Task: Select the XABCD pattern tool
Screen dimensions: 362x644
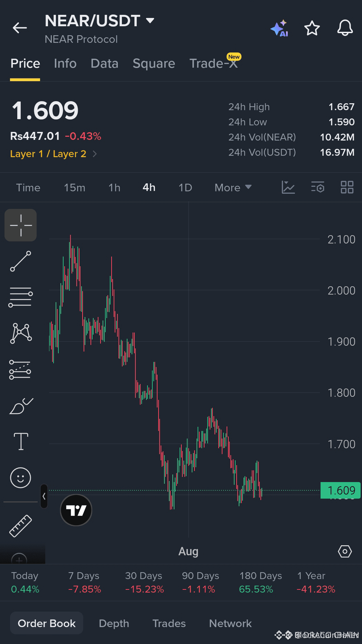Action: click(21, 333)
